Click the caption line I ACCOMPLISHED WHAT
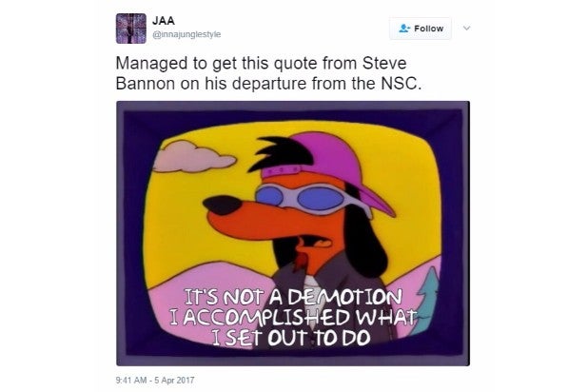This screenshot has height=392, width=588. coord(293,317)
